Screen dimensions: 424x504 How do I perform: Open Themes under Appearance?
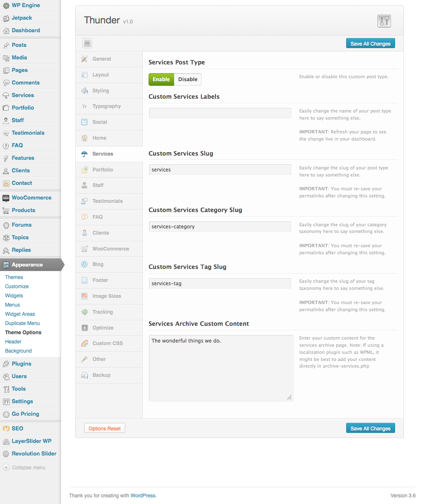point(14,277)
